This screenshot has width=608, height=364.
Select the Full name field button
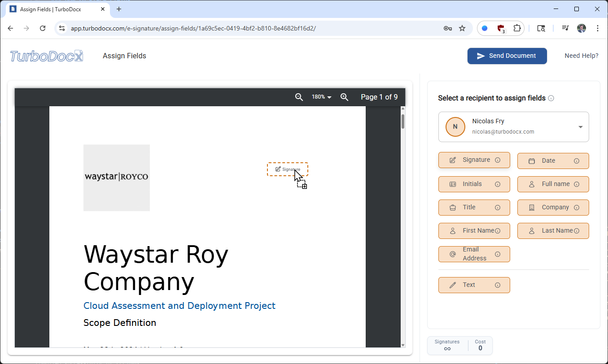point(553,184)
